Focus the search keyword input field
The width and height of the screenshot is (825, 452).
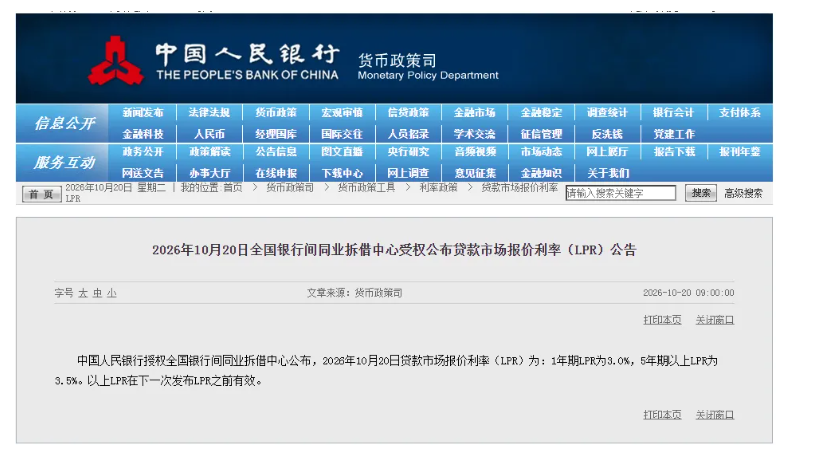[x=621, y=193]
